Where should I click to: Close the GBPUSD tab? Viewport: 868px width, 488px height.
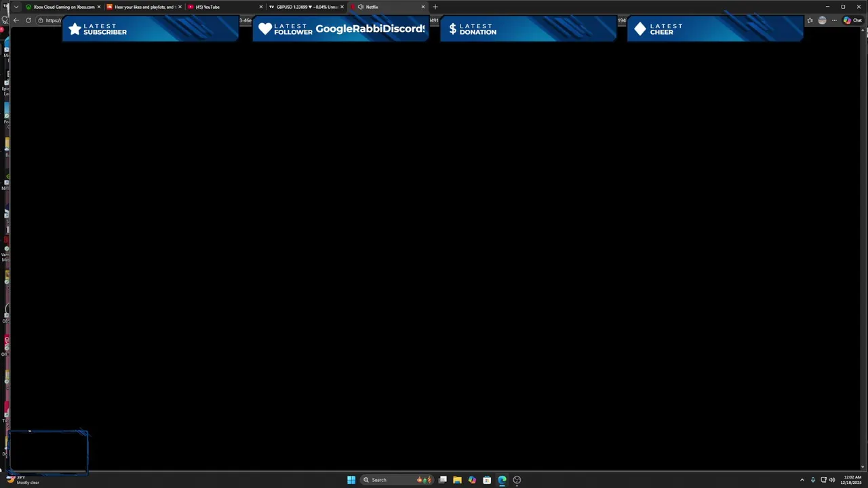pyautogui.click(x=342, y=7)
